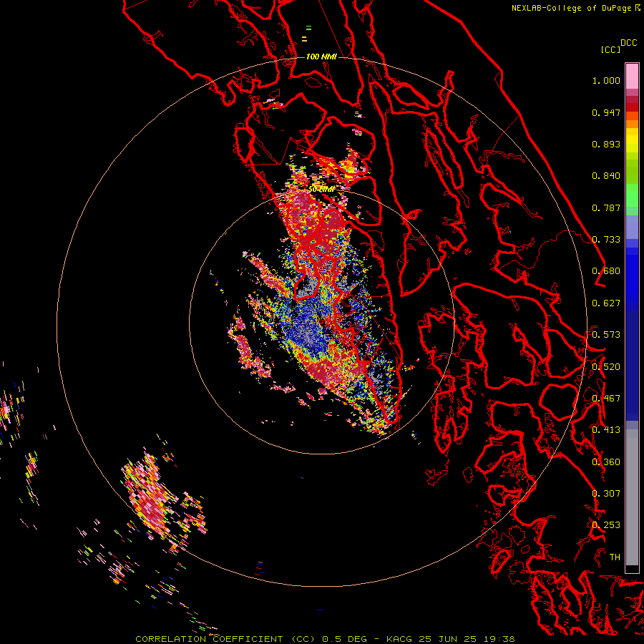Click the 100 NMI range ring label
Image resolution: width=644 pixels, height=644 pixels.
coord(321,57)
